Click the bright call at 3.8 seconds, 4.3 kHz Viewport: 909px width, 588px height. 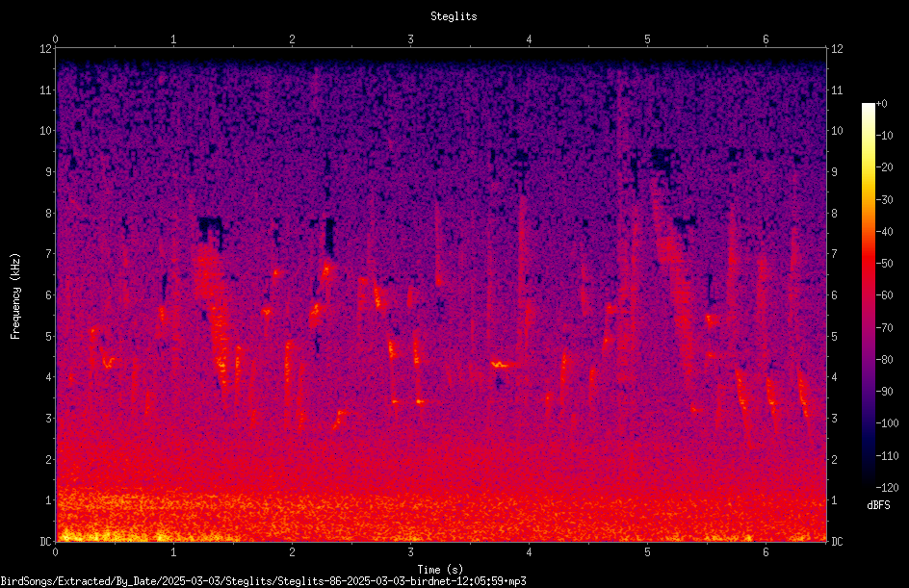[x=500, y=365]
